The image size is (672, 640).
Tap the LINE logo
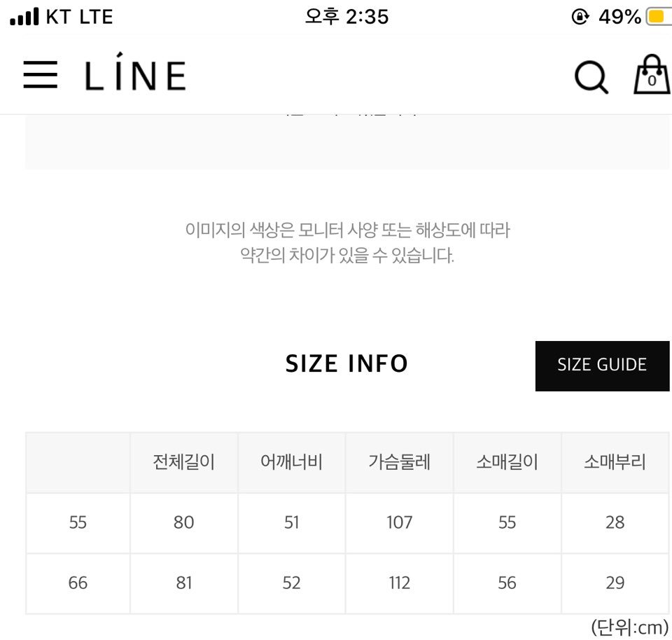click(x=135, y=71)
